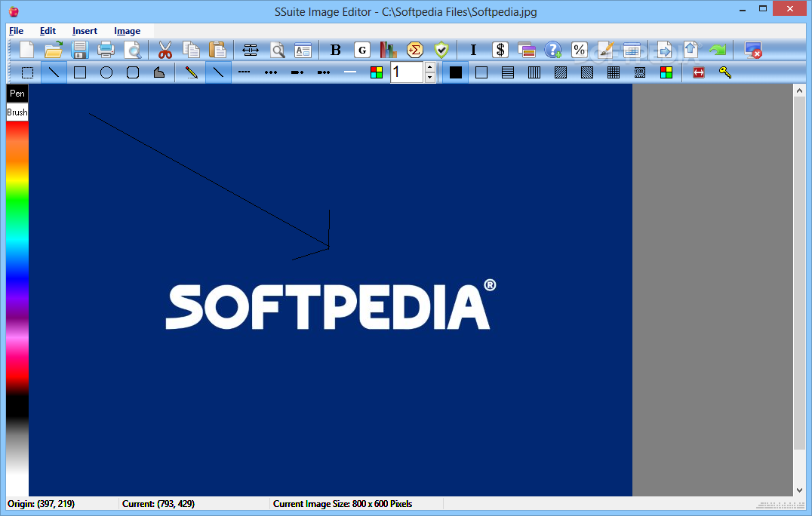This screenshot has width=812, height=516.
Task: Select the Pen color mode button
Action: tap(17, 94)
